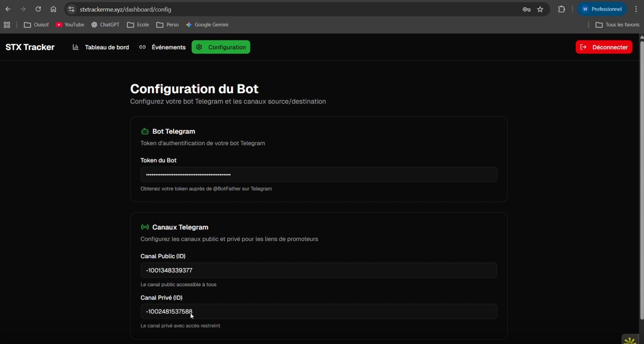Open the browser three-dot menu
Viewport: 644px width, 344px height.
pyautogui.click(x=636, y=9)
